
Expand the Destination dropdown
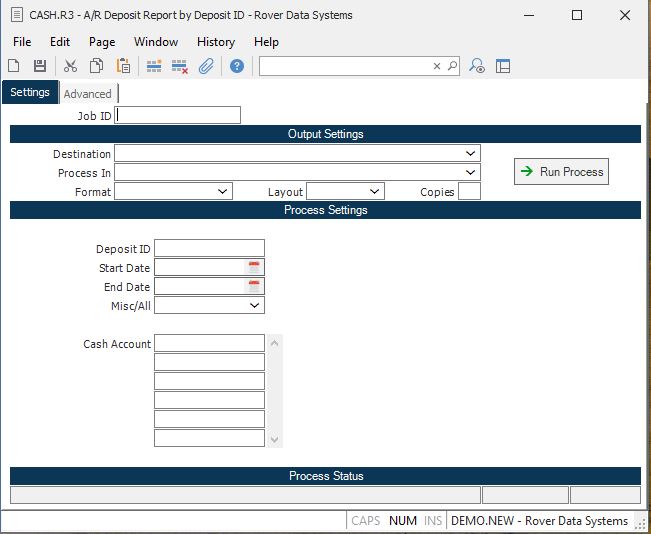tap(470, 154)
